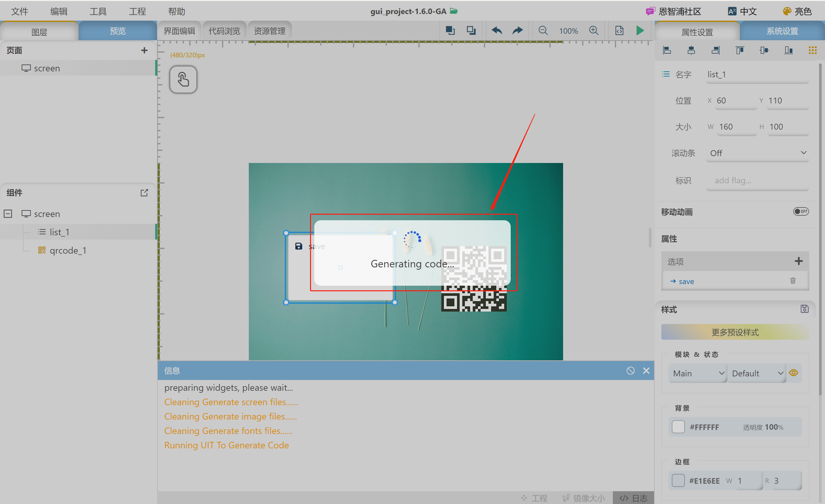Toggle the 移动动画 OFF switch

click(801, 211)
